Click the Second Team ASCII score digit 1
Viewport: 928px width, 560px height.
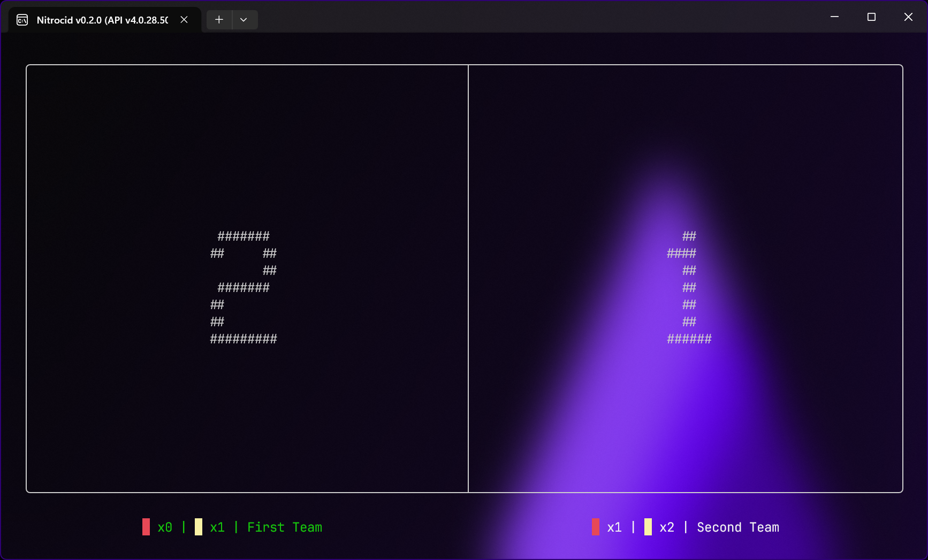coord(689,287)
